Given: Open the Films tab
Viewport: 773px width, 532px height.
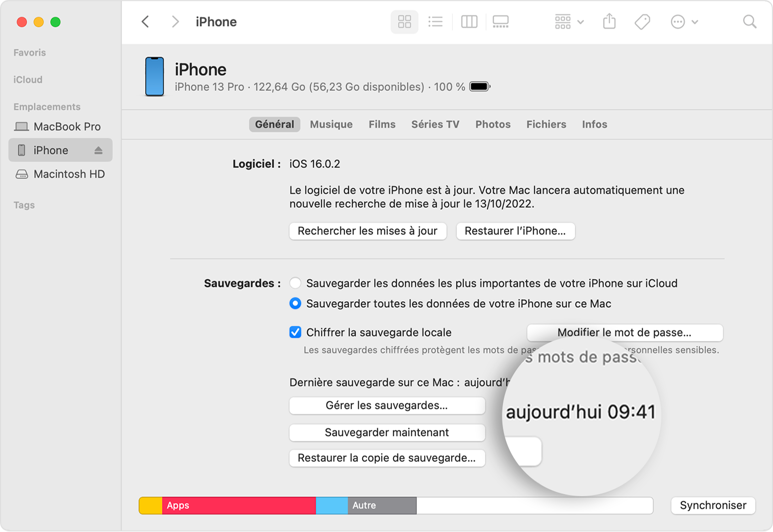Looking at the screenshot, I should (382, 124).
